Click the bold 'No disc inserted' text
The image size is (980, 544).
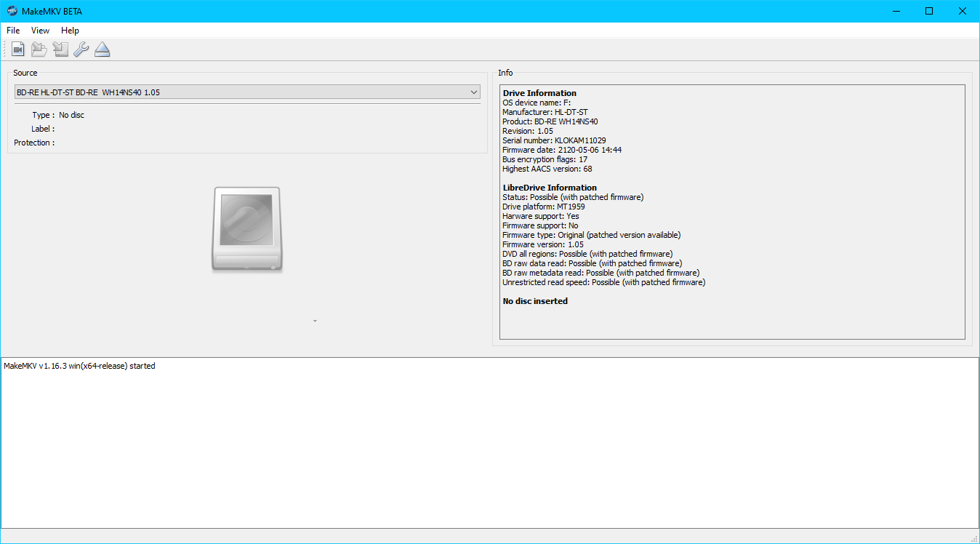pyautogui.click(x=535, y=301)
